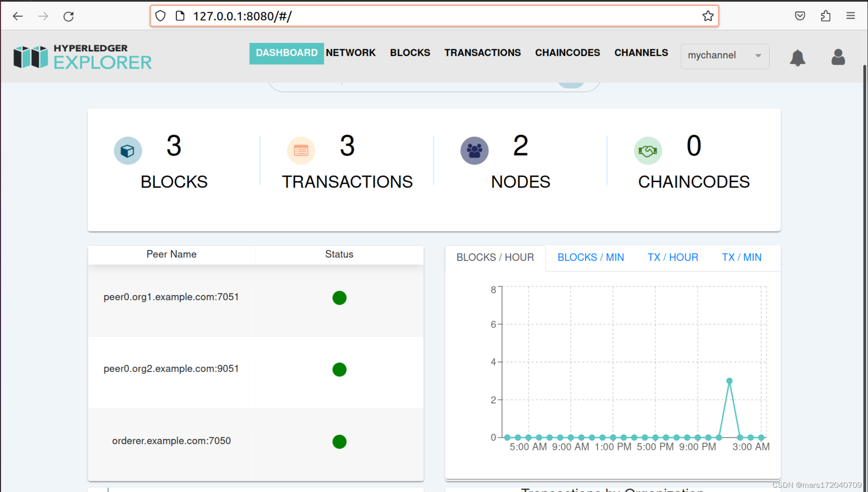Click the Peer Name column header
This screenshot has width=868, height=492.
pyautogui.click(x=171, y=254)
